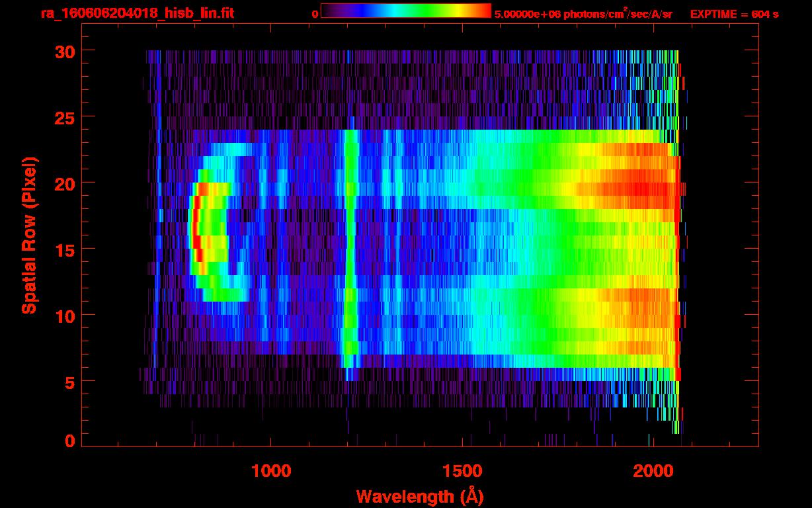
Task: Click the EXPTIME = 604 s text
Action: tap(734, 14)
